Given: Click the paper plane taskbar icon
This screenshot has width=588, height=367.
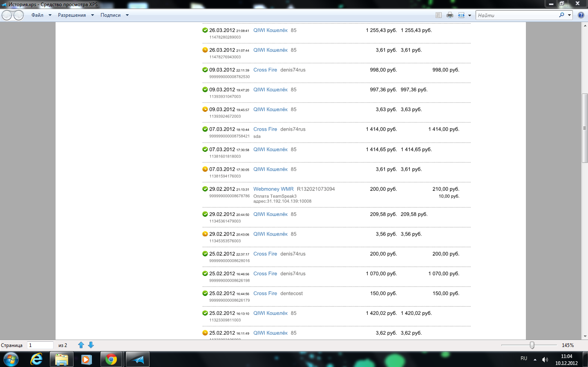Looking at the screenshot, I should pos(137,359).
